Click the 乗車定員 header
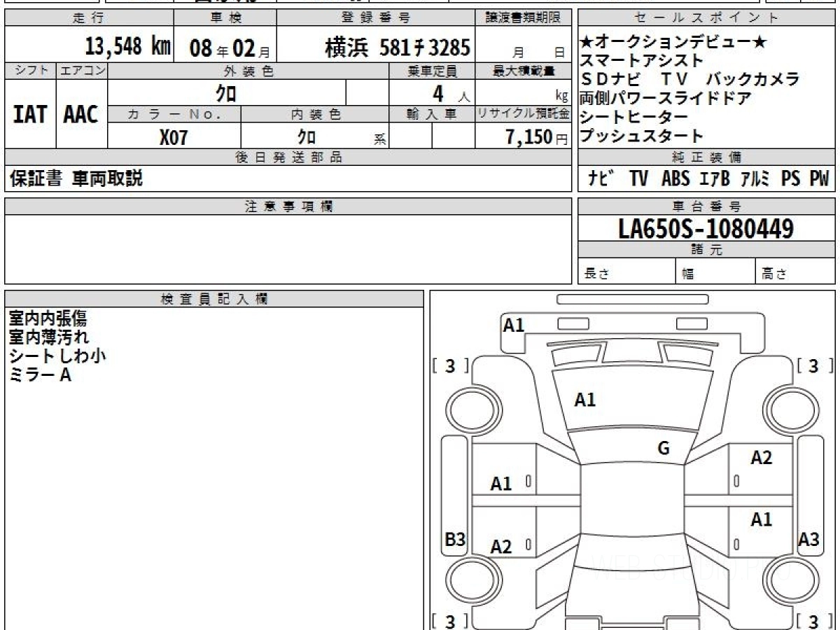This screenshot has width=840, height=630. point(432,71)
